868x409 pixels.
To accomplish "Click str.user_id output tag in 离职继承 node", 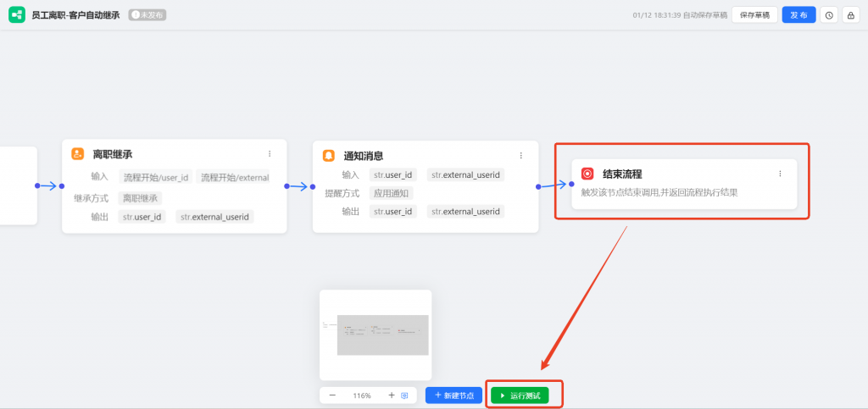I will (142, 217).
